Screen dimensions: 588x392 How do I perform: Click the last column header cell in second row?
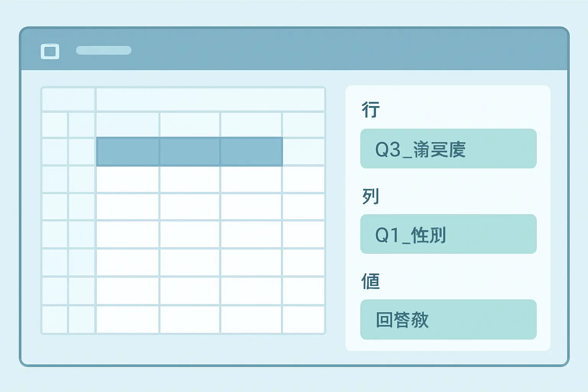(304, 124)
